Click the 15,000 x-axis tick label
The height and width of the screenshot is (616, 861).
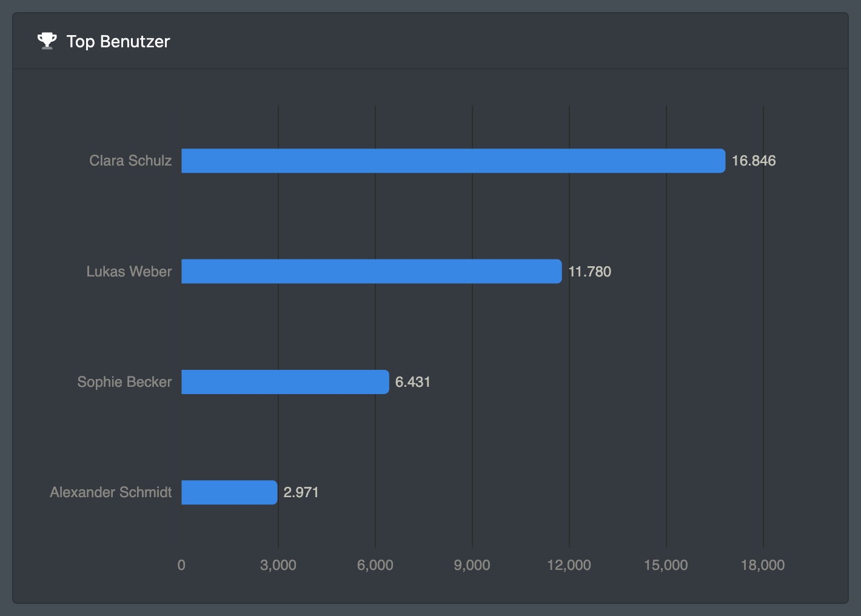click(666, 565)
